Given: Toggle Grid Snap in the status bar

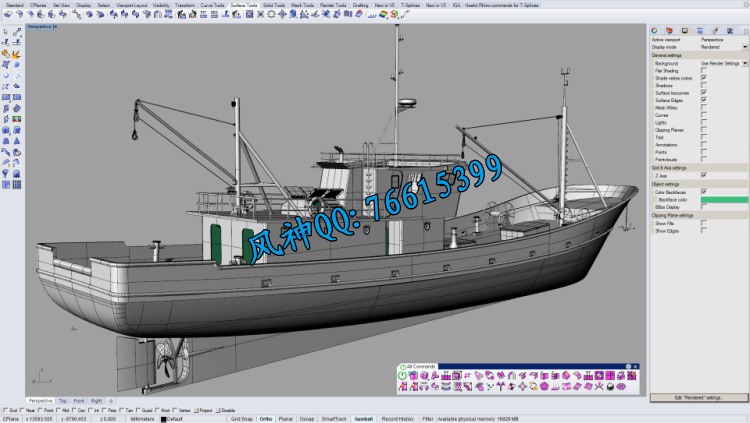Looking at the screenshot, I should coord(242,419).
